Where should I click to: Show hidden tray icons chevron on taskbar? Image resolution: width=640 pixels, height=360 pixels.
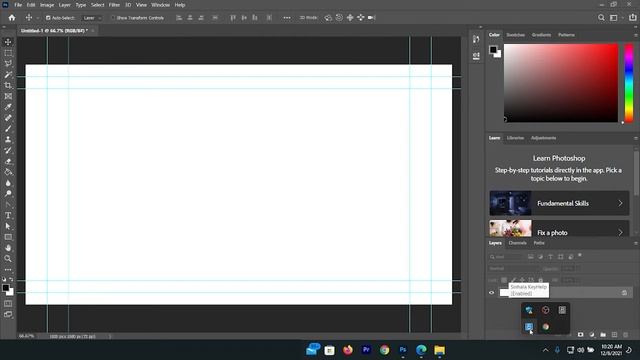(x=546, y=350)
